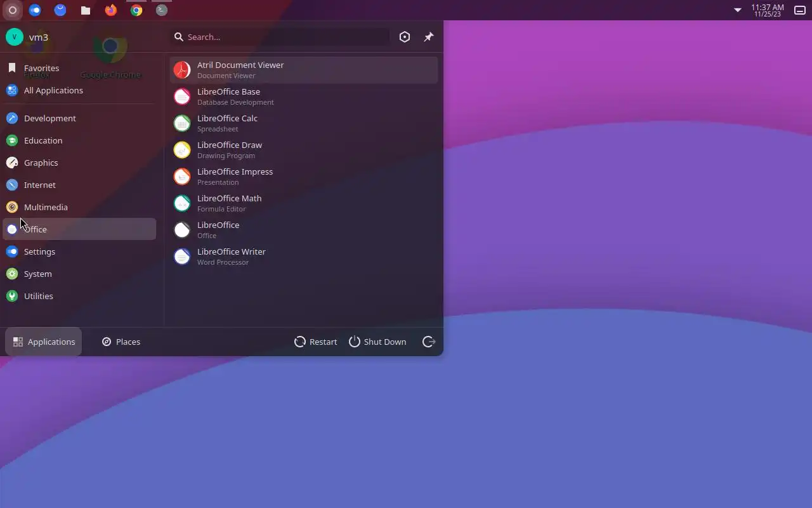Open the clock showing 11:37 AM
The image size is (812, 508).
click(x=768, y=10)
